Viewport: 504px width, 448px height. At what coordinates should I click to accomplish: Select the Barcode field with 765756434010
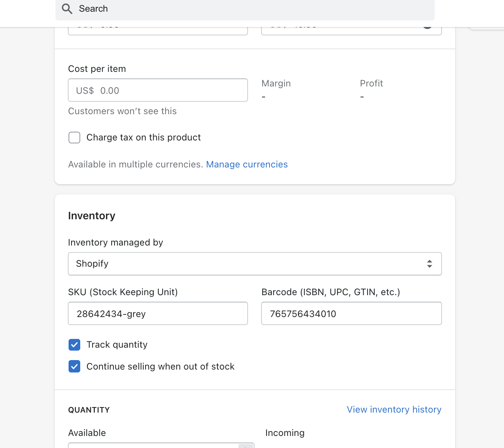coord(352,313)
